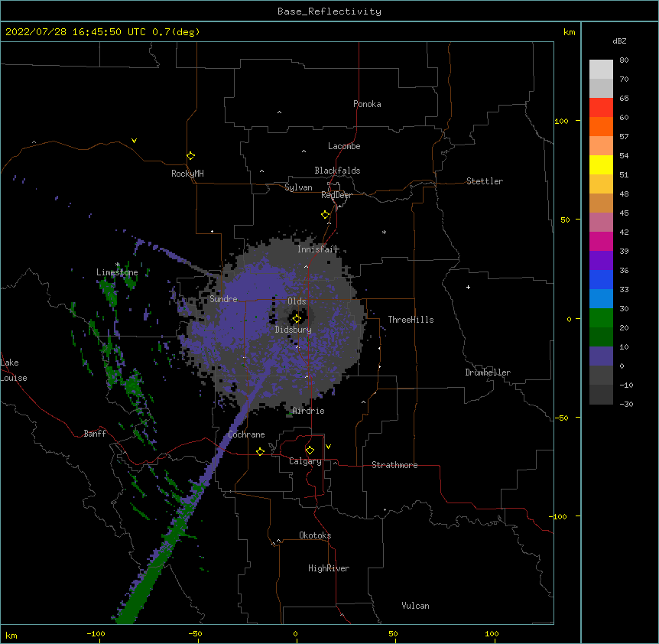Click the -50 tick label on bottom axis
Screen dimensions: 659x644
coord(196,633)
